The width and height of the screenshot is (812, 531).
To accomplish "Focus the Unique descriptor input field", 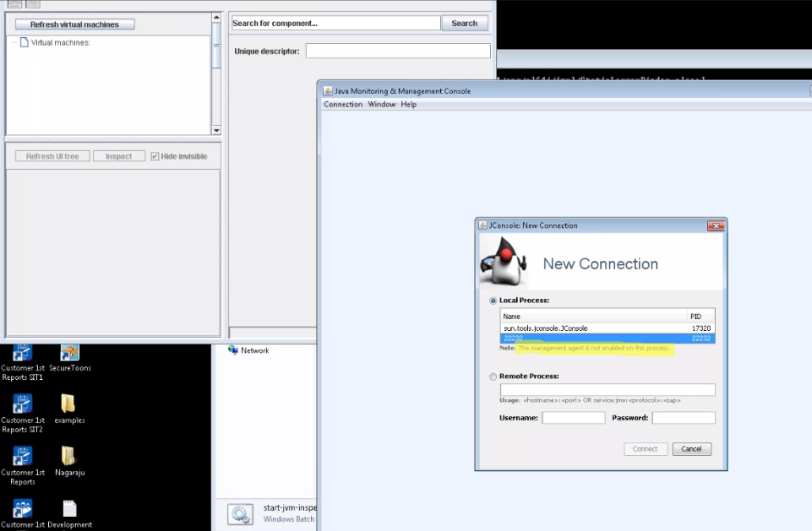I will [x=398, y=51].
